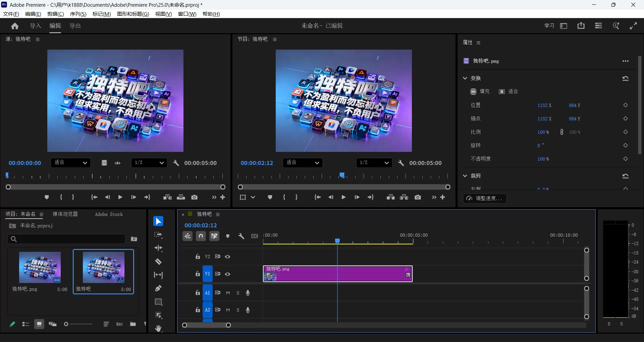Open the timeline settings wrench icon
644x342 pixels.
241,236
